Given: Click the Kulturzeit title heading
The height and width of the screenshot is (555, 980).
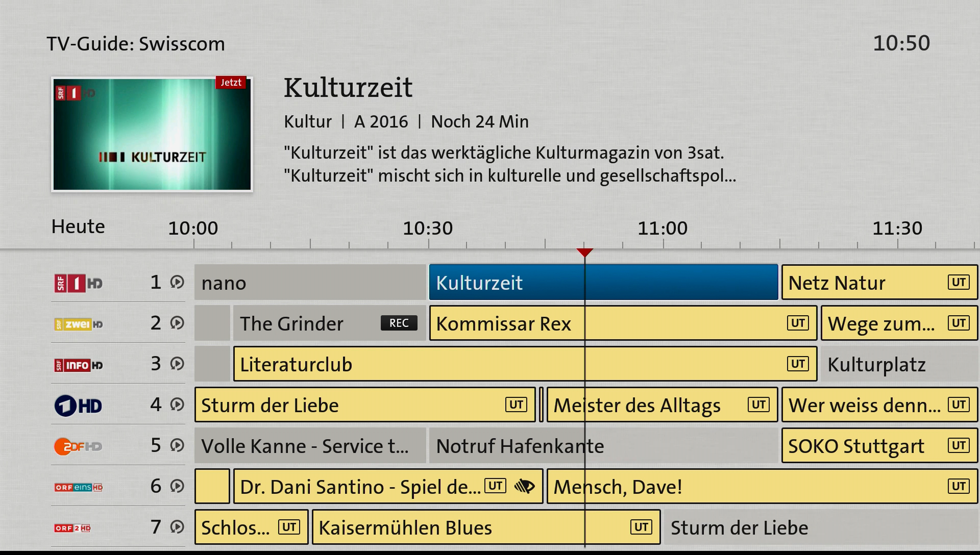Looking at the screenshot, I should click(348, 87).
